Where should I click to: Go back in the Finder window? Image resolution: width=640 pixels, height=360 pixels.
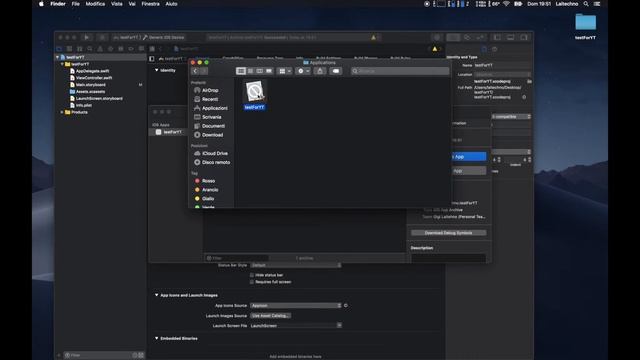[195, 71]
